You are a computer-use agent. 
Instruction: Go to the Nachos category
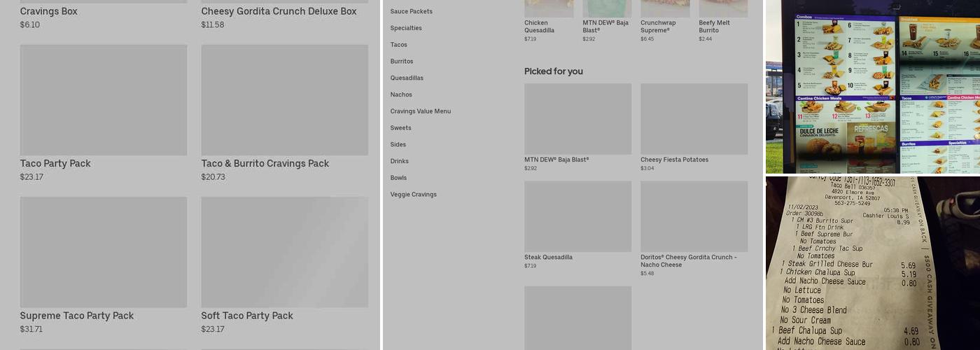pyautogui.click(x=401, y=94)
